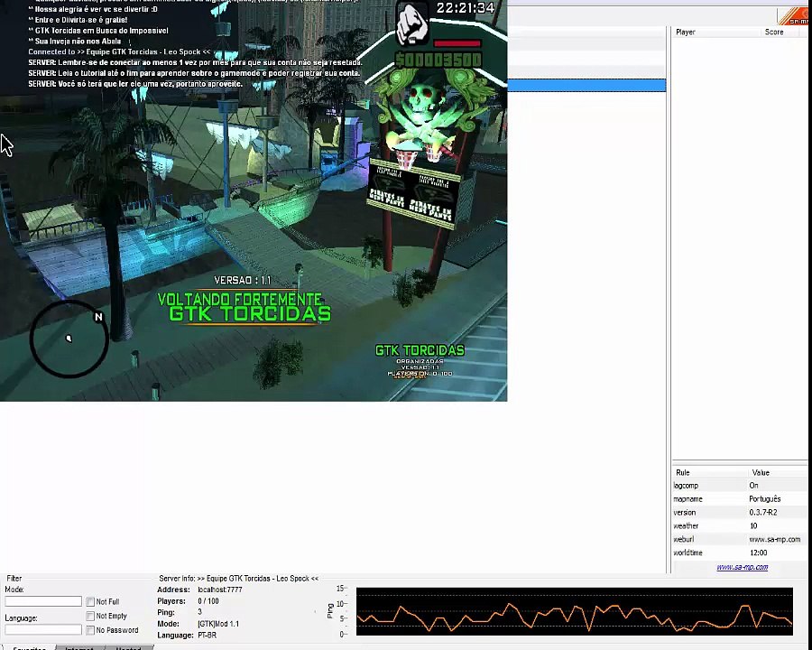Enable the Not Empty filter checkbox
Viewport: 812px width, 650px height.
90,616
